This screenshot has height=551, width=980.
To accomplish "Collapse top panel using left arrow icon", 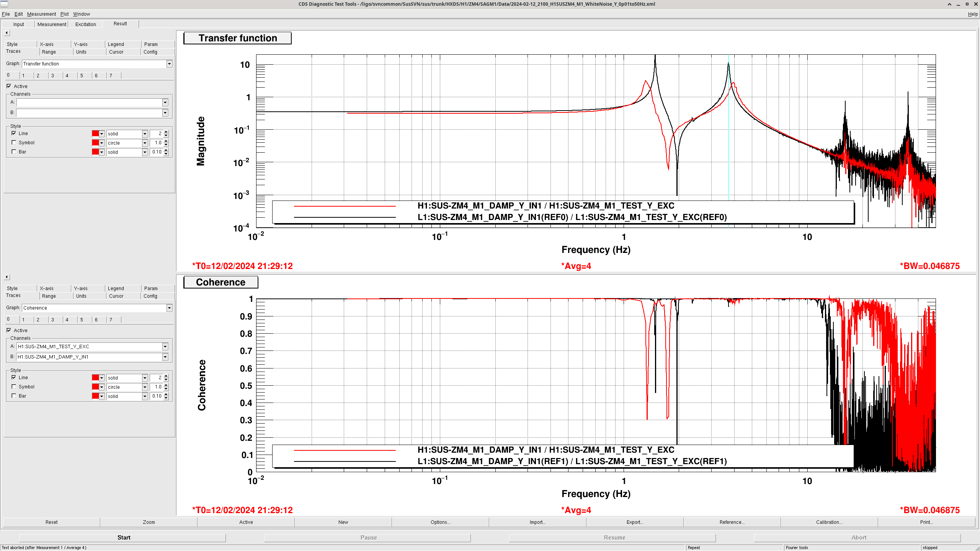I will point(7,33).
